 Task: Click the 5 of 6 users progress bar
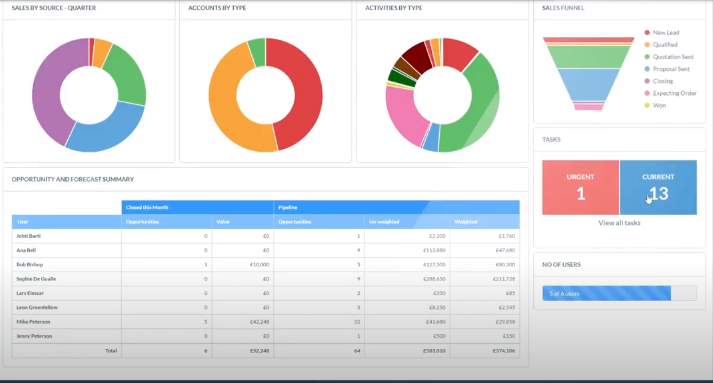[619, 293]
